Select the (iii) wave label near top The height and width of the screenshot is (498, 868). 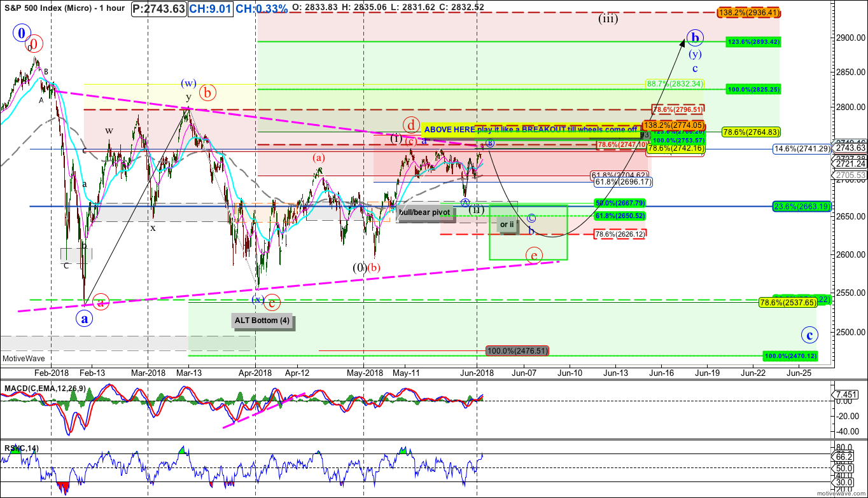point(609,19)
